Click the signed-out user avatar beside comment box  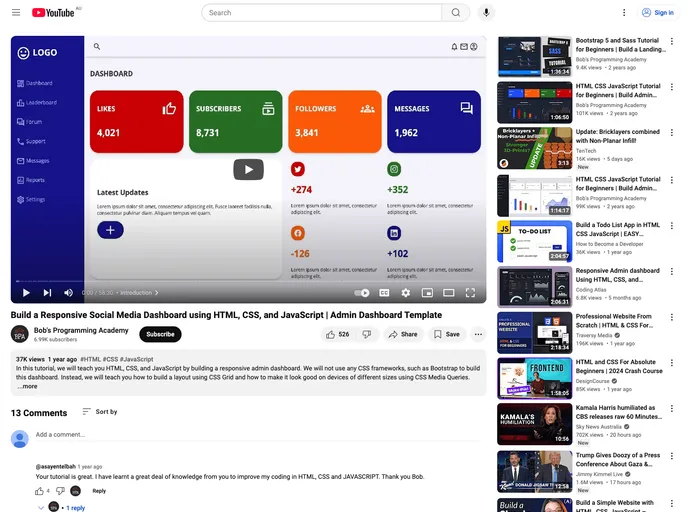tap(20, 439)
